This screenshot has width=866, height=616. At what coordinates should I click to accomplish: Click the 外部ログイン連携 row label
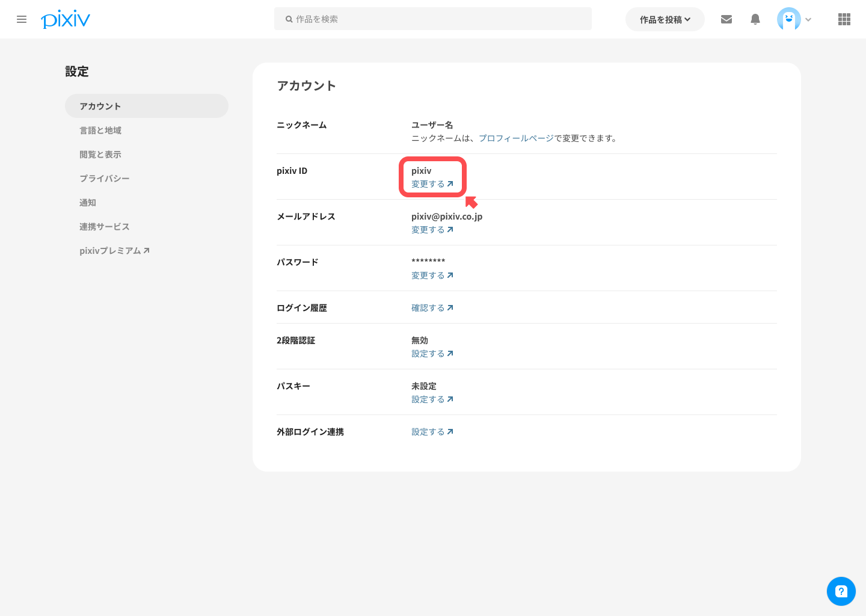[310, 432]
